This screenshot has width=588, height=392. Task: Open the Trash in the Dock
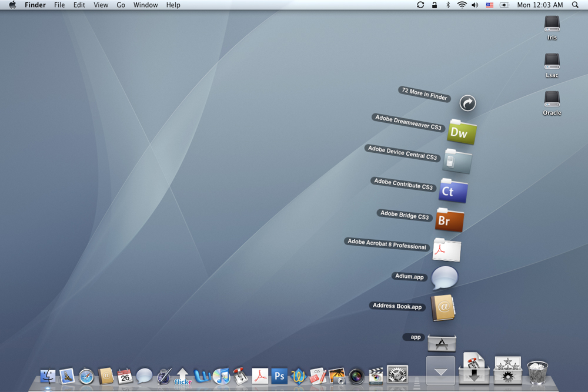pyautogui.click(x=537, y=373)
